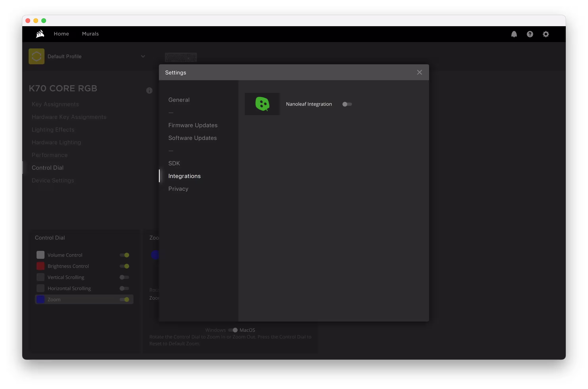Viewport: 588px width, 389px height.
Task: Open Control Dial page in sidebar
Action: point(48,168)
